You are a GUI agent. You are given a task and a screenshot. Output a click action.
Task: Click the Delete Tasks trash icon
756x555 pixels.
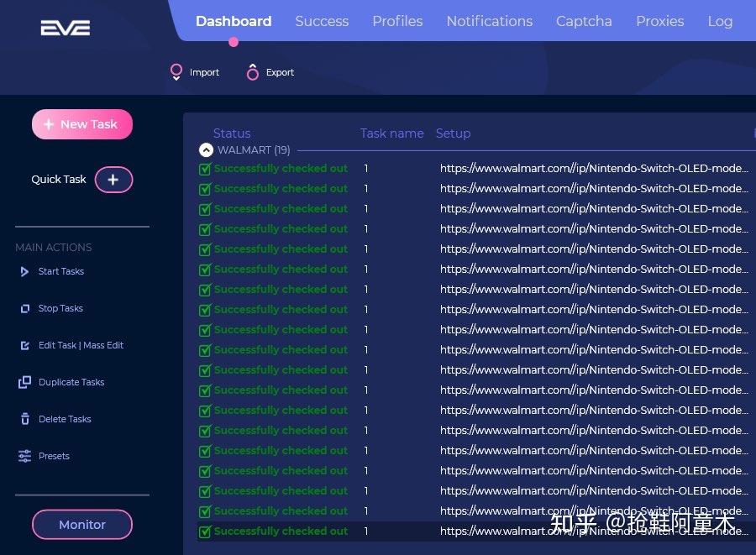(24, 419)
